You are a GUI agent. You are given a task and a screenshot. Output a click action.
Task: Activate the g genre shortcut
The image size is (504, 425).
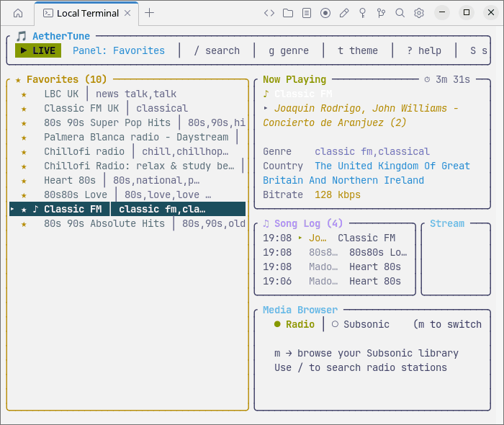point(289,51)
